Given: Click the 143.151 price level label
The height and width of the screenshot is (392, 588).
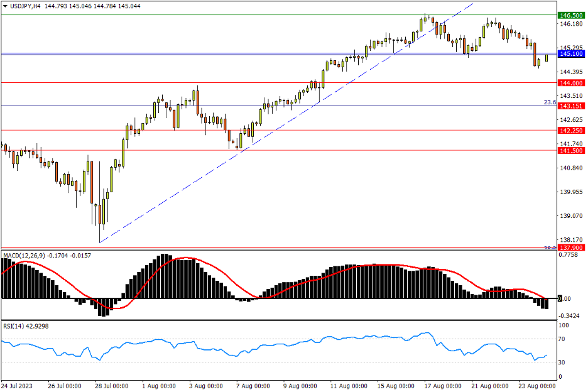Looking at the screenshot, I should point(571,106).
